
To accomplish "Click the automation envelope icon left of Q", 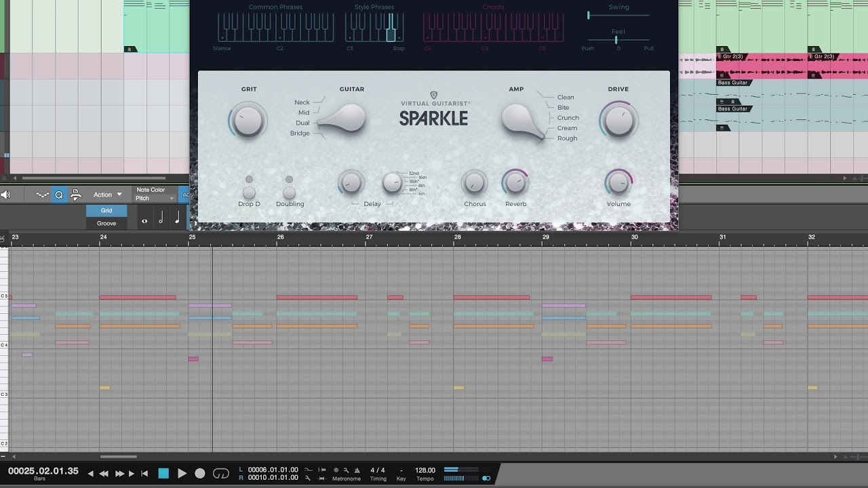I will point(42,195).
